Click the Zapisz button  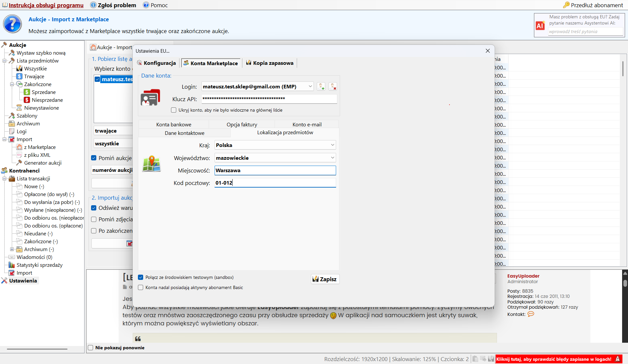pos(325,279)
